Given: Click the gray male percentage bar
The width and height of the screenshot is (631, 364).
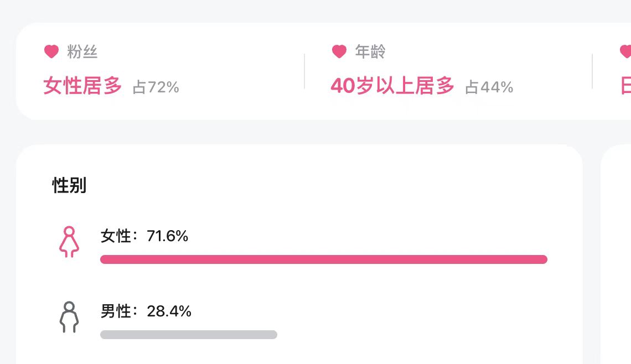Looking at the screenshot, I should pos(189,335).
